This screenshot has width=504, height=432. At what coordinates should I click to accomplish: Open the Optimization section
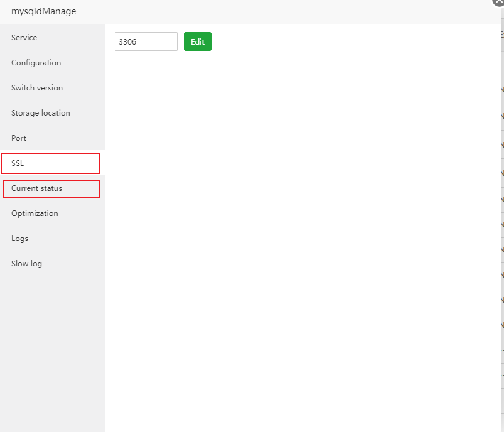(35, 213)
